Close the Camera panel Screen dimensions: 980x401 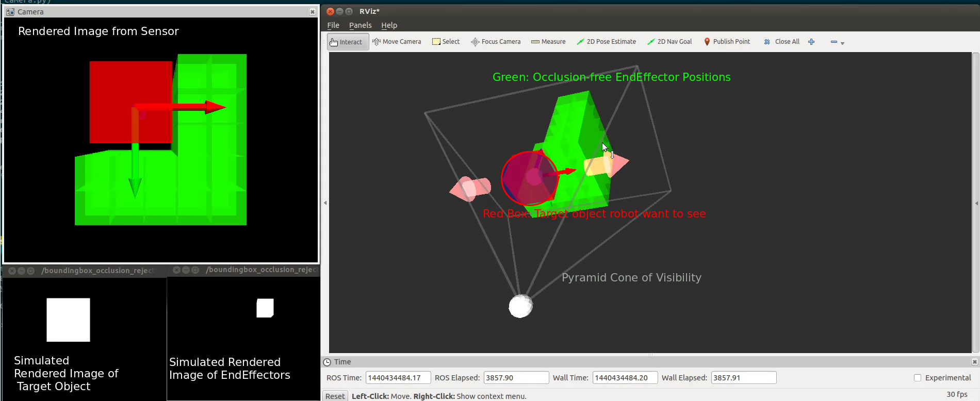coord(313,12)
